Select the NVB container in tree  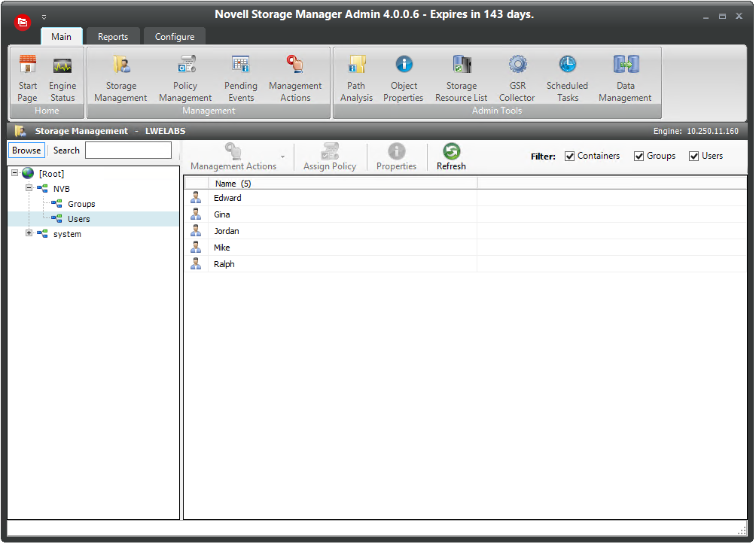coord(62,189)
